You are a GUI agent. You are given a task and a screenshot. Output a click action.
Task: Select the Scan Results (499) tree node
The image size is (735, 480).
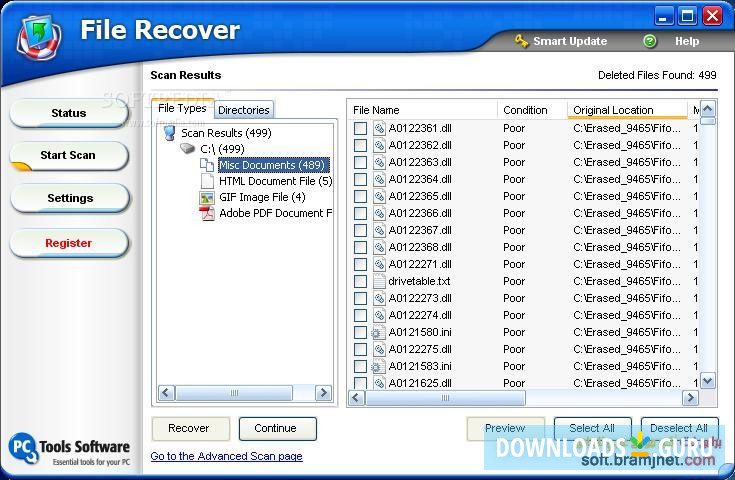[226, 133]
